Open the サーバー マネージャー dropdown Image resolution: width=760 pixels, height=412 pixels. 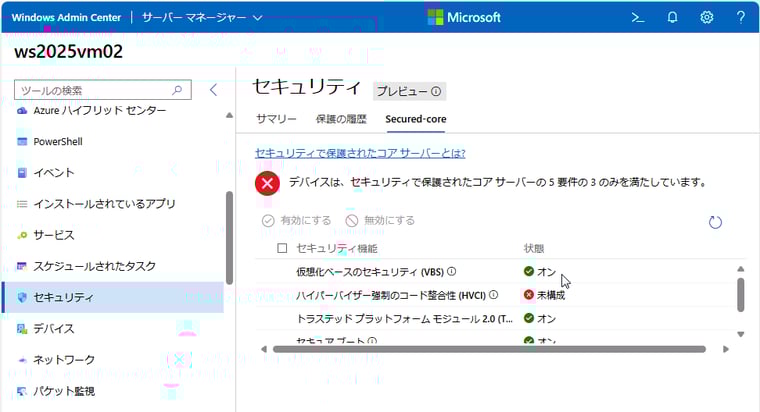pyautogui.click(x=202, y=17)
